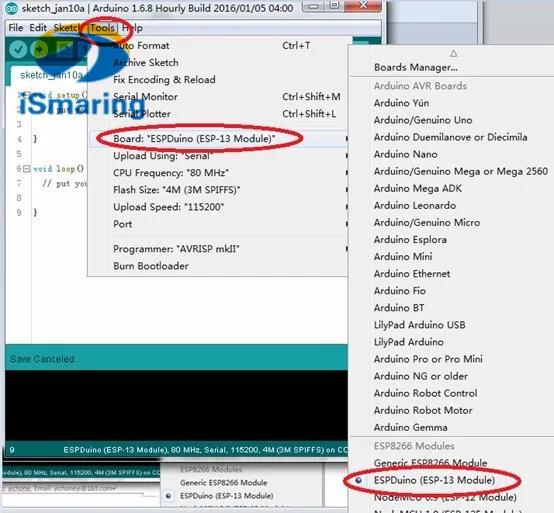The image size is (554, 513).
Task: Open Boards Manager from board list
Action: click(x=416, y=67)
